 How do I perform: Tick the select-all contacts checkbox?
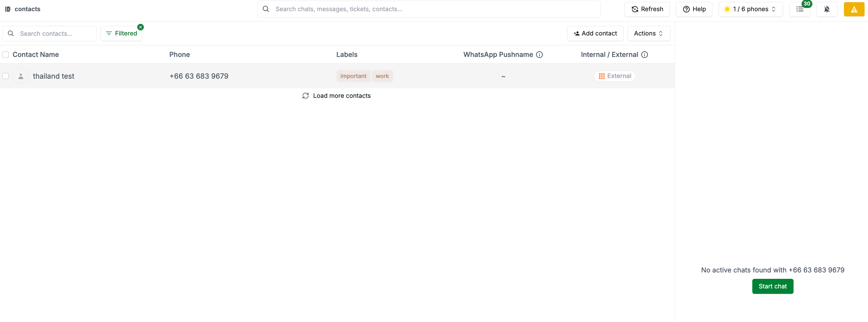click(x=5, y=55)
